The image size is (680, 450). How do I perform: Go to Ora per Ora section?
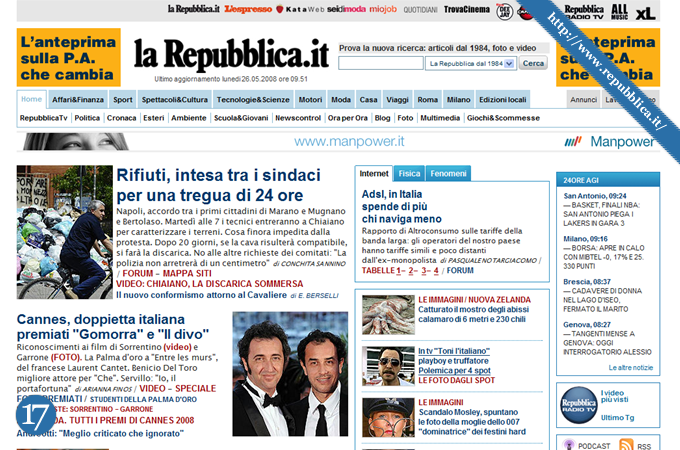[347, 118]
